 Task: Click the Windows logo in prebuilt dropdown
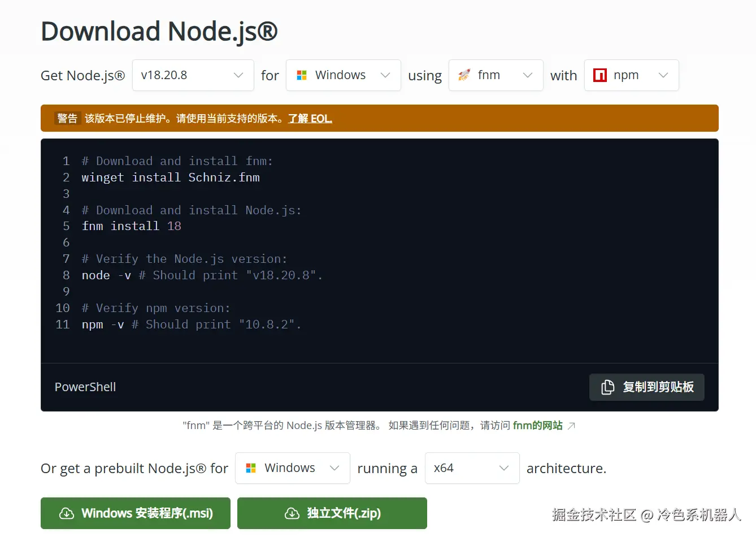tap(251, 468)
